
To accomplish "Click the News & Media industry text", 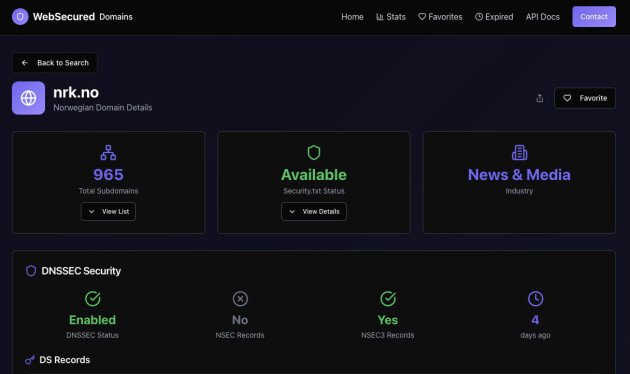I will coord(519,175).
